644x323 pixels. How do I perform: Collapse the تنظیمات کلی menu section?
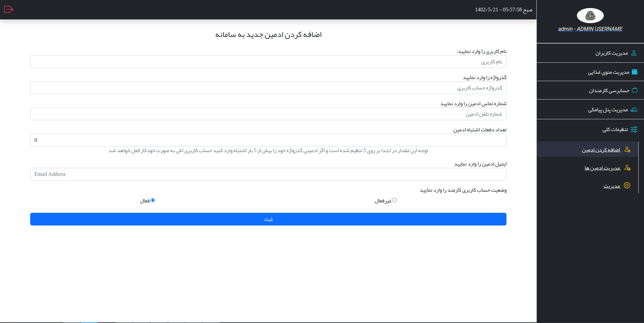coord(590,129)
